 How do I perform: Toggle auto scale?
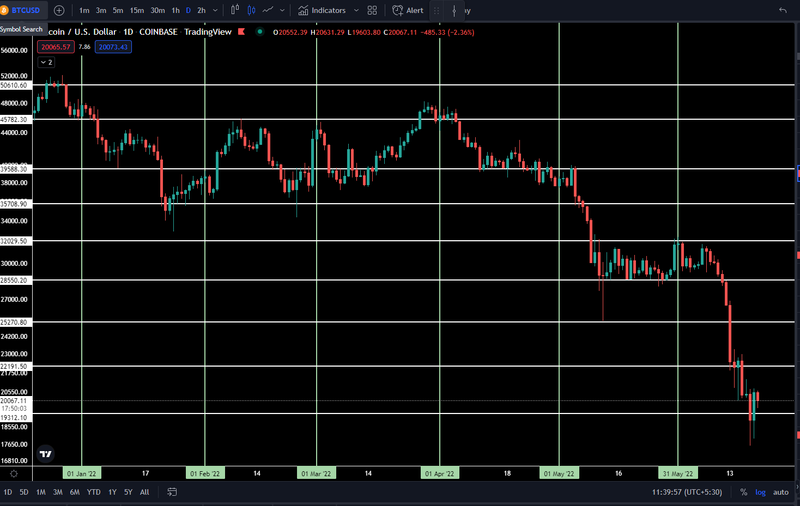coord(781,492)
